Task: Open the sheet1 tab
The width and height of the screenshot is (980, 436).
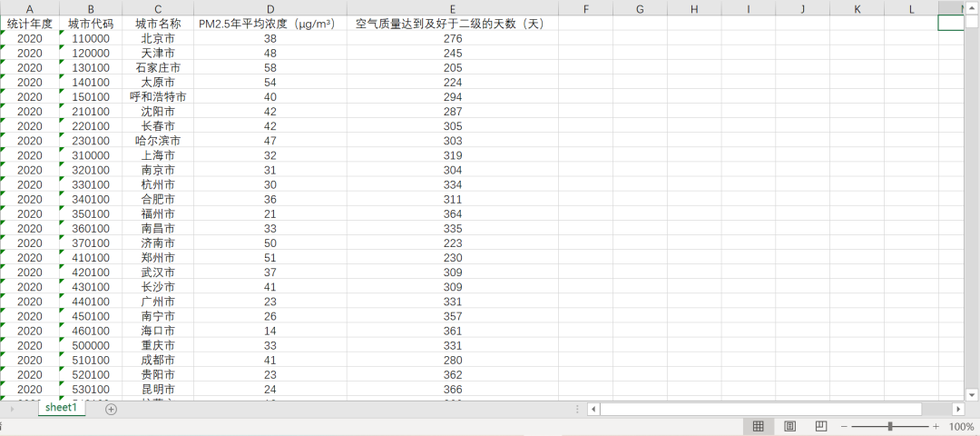Action: [62, 408]
